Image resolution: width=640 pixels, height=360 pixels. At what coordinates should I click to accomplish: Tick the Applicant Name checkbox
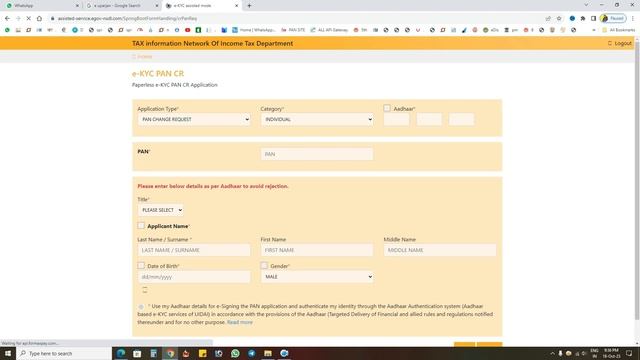(141, 225)
